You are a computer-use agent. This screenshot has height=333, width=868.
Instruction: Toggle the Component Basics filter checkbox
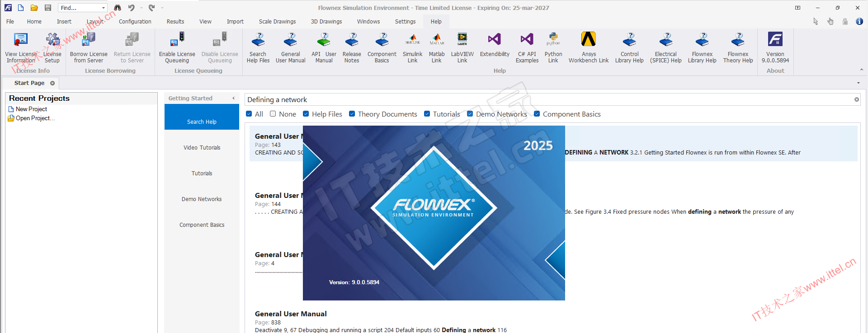[537, 114]
